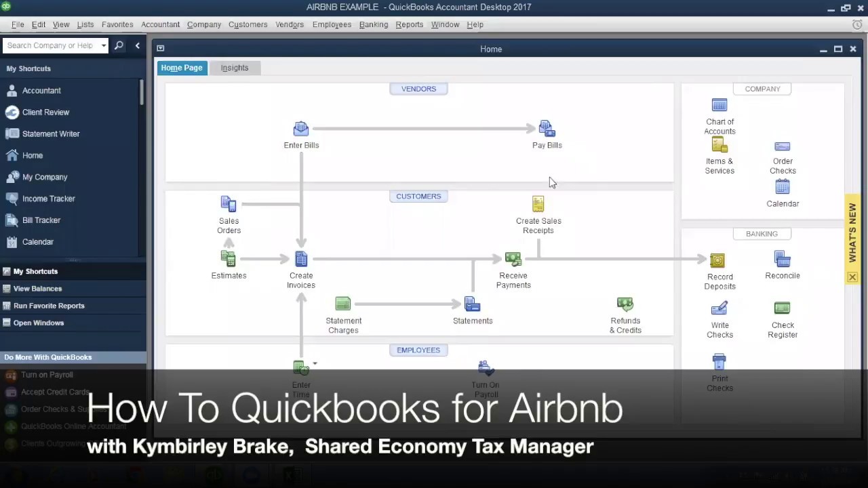Open the Pay Bills icon

[x=547, y=129]
